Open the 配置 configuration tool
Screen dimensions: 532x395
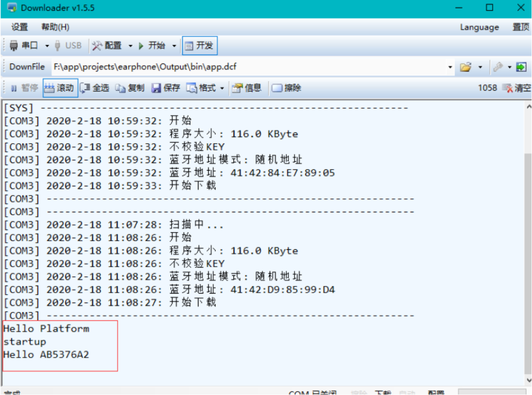point(107,46)
